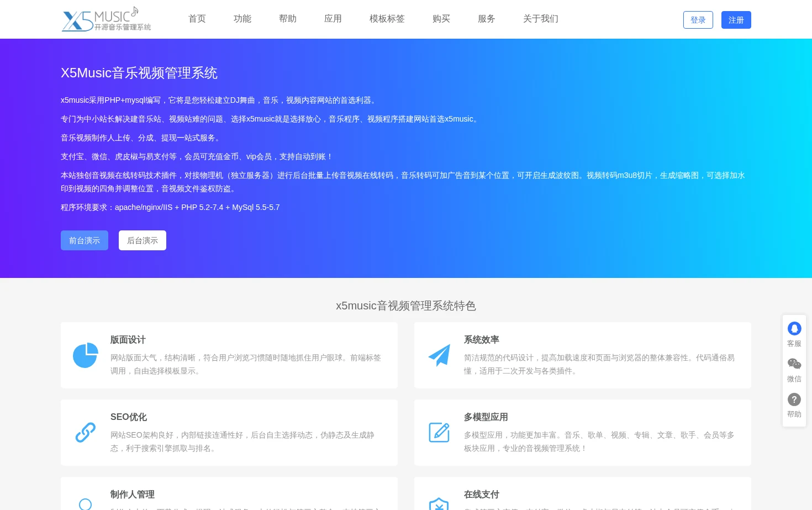Click the X5Music音乐视频管理系统 banner heading
The width and height of the screenshot is (812, 510).
139,73
